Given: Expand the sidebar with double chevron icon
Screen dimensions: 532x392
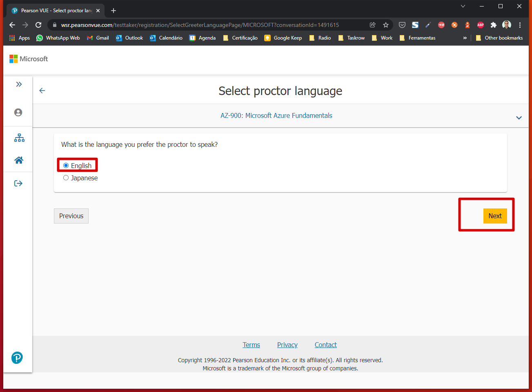Looking at the screenshot, I should [x=19, y=84].
